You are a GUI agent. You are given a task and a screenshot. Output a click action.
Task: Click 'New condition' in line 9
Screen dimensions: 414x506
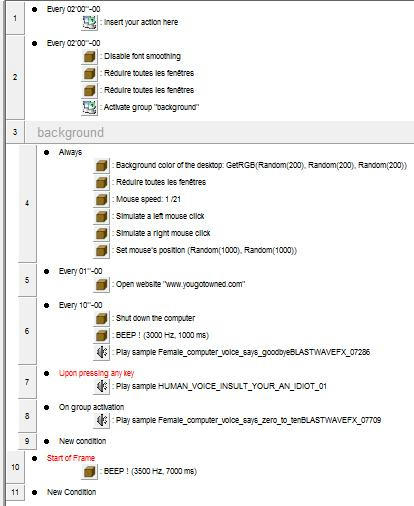(x=82, y=441)
